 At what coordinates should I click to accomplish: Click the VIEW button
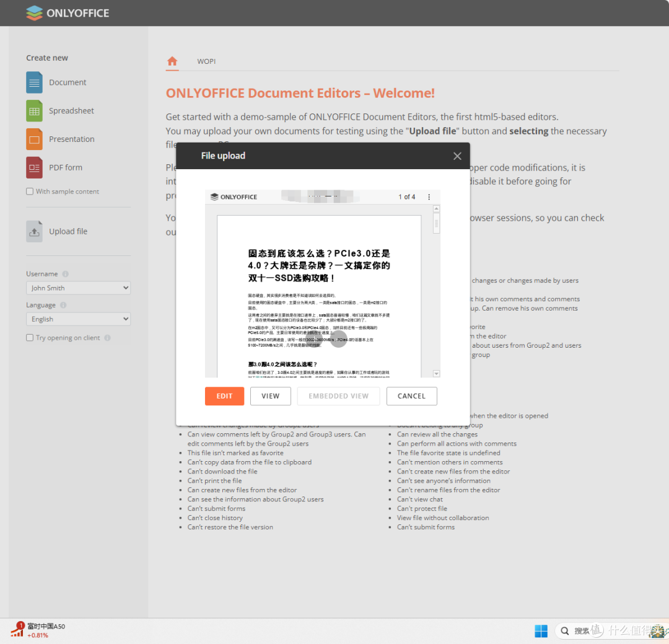(x=270, y=396)
